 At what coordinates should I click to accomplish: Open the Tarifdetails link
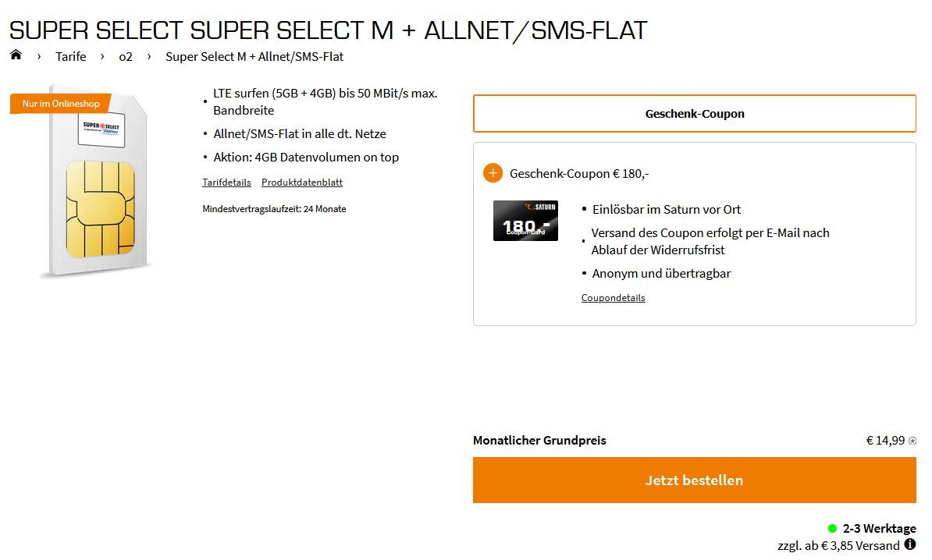tap(226, 183)
